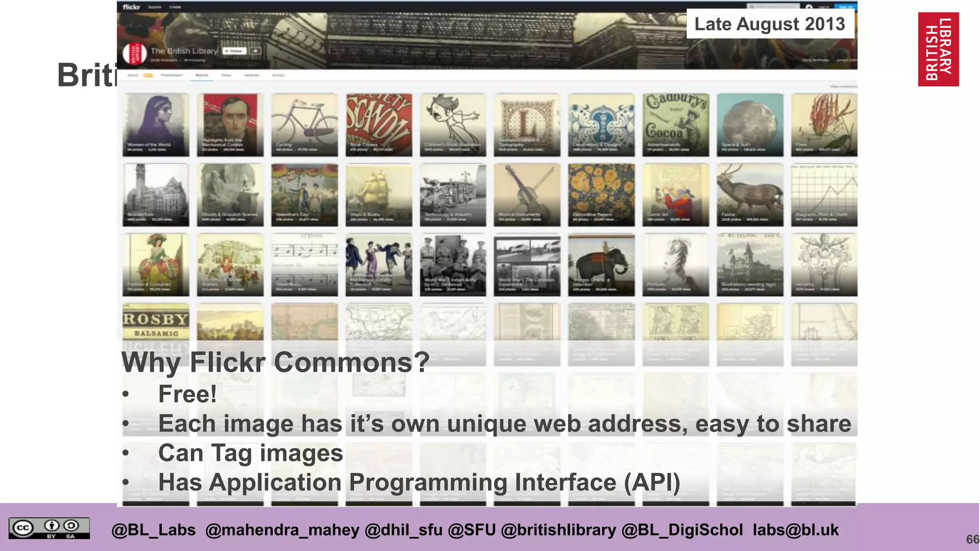Open the Comic Art album

tap(676, 195)
